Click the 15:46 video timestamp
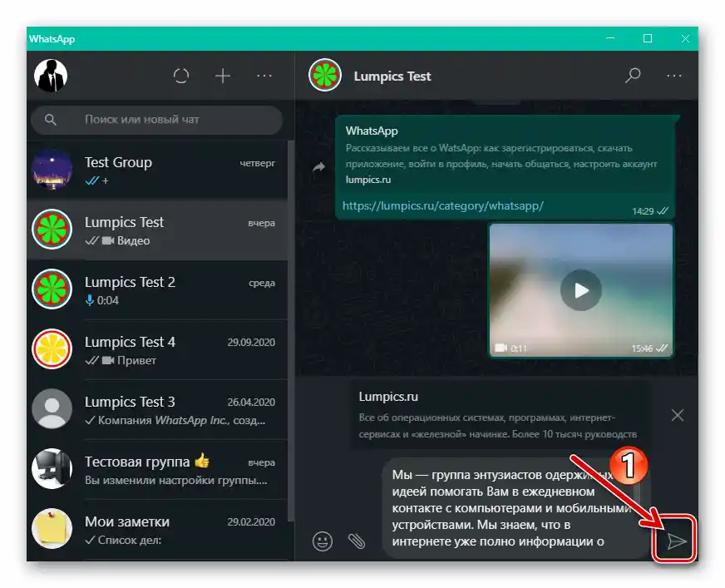The image size is (725, 588). tap(642, 348)
